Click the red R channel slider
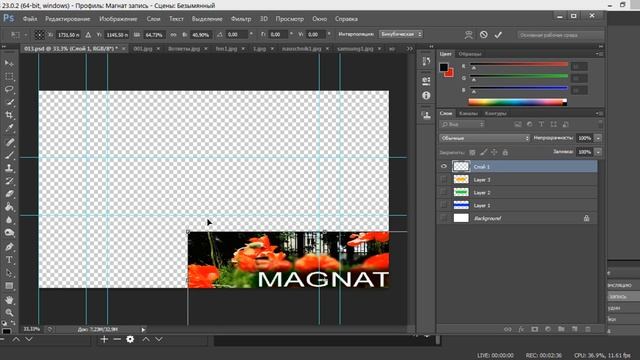This screenshot has width=640, height=360. pos(519,65)
